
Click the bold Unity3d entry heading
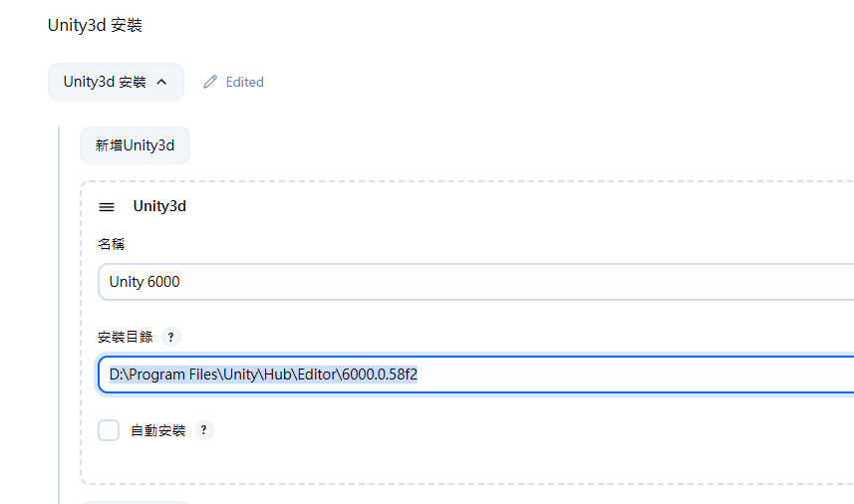pyautogui.click(x=159, y=206)
